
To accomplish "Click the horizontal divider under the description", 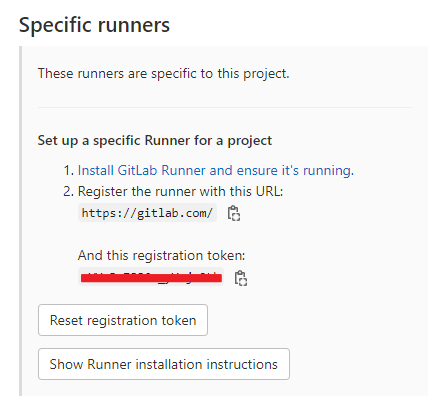I will click(x=225, y=107).
